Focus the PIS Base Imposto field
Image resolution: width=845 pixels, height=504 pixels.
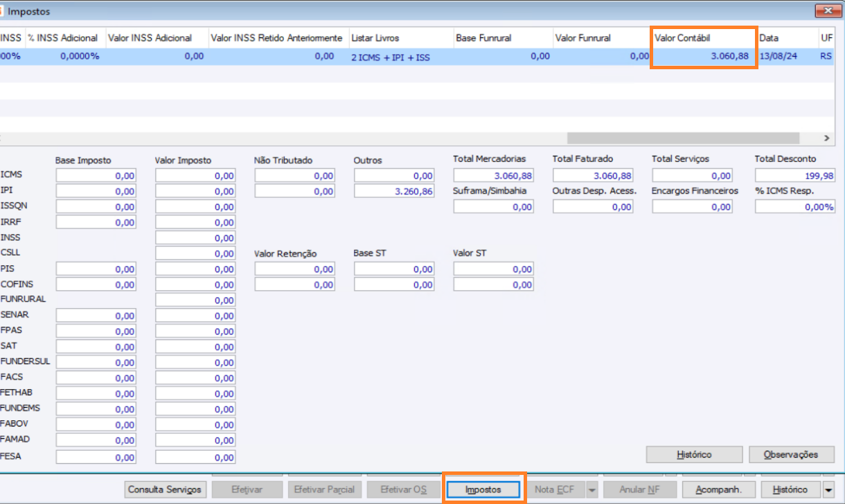point(96,269)
